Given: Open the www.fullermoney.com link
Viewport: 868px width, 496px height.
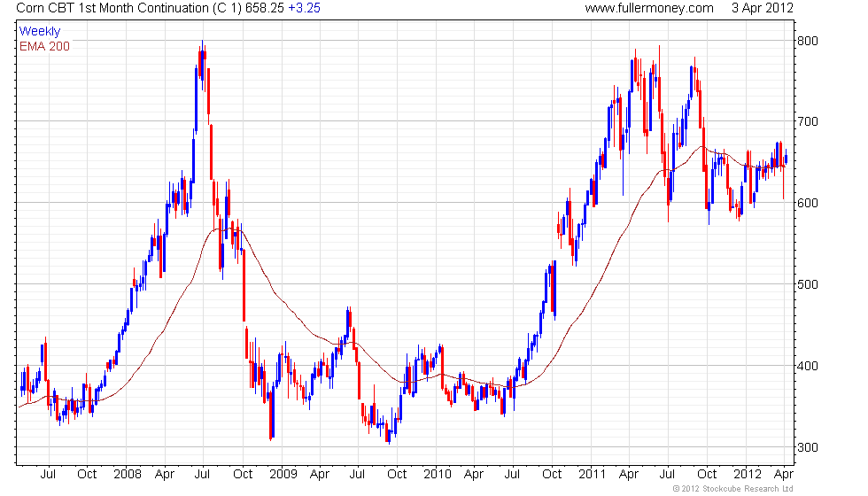Looking at the screenshot, I should (x=648, y=8).
